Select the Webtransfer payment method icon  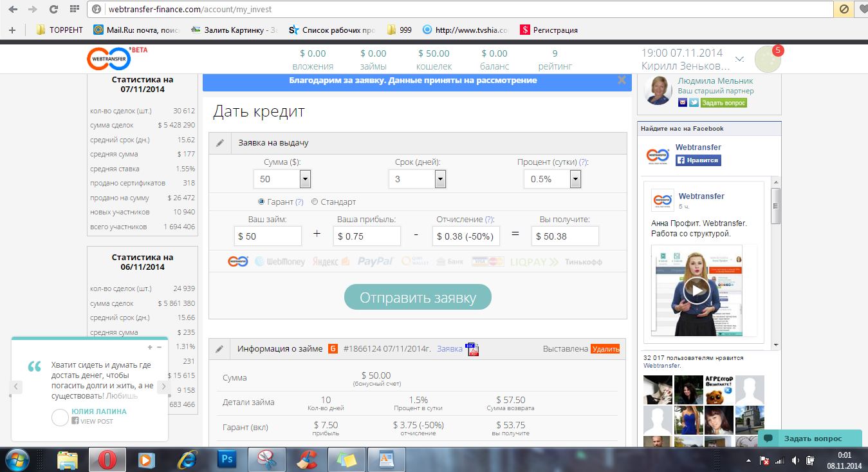click(x=238, y=261)
